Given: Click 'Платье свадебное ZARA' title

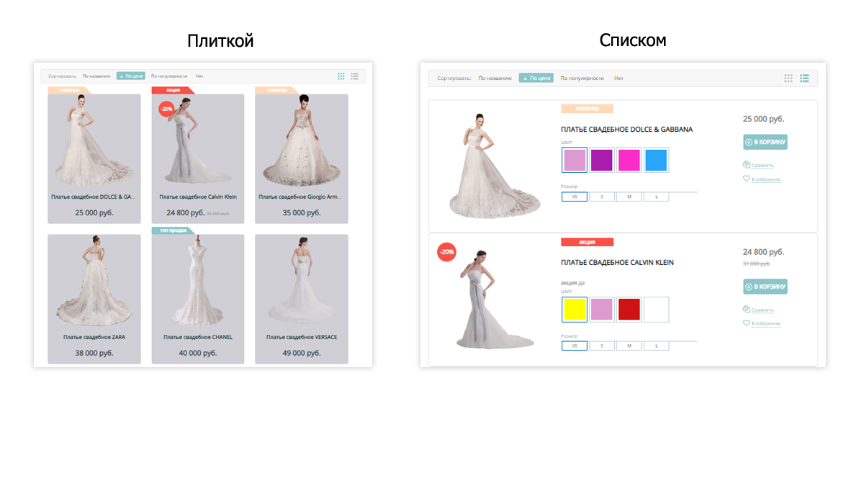Looking at the screenshot, I should click(x=94, y=337).
